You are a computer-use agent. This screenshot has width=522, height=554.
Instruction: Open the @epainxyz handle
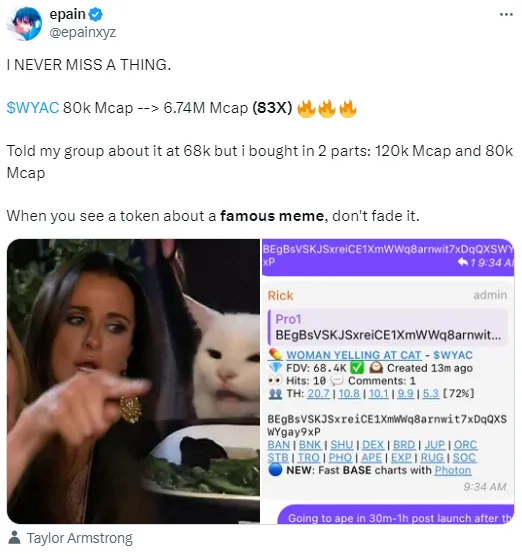[x=83, y=32]
